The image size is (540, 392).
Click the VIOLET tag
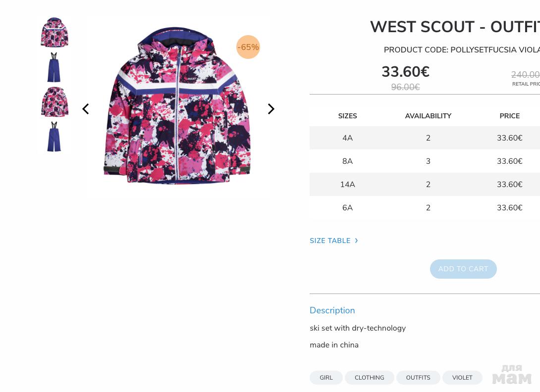pos(462,378)
